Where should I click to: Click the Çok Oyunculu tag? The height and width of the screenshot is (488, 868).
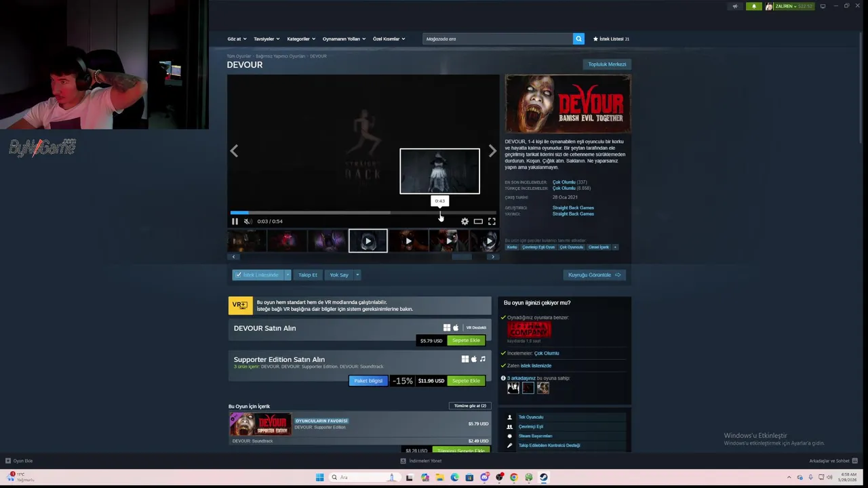tap(571, 247)
